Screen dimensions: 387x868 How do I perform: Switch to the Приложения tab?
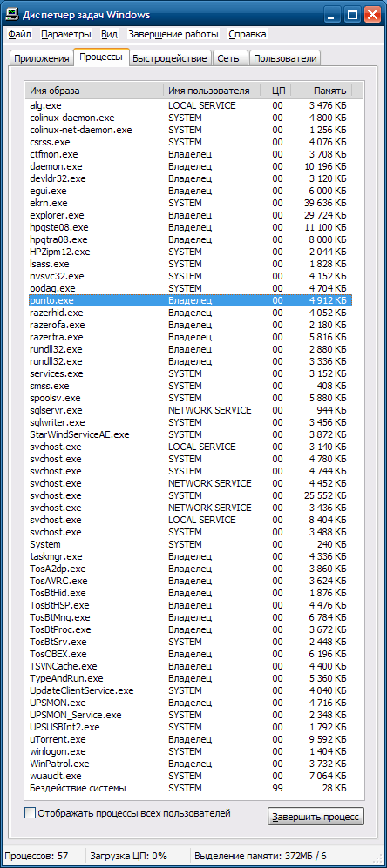(x=42, y=58)
